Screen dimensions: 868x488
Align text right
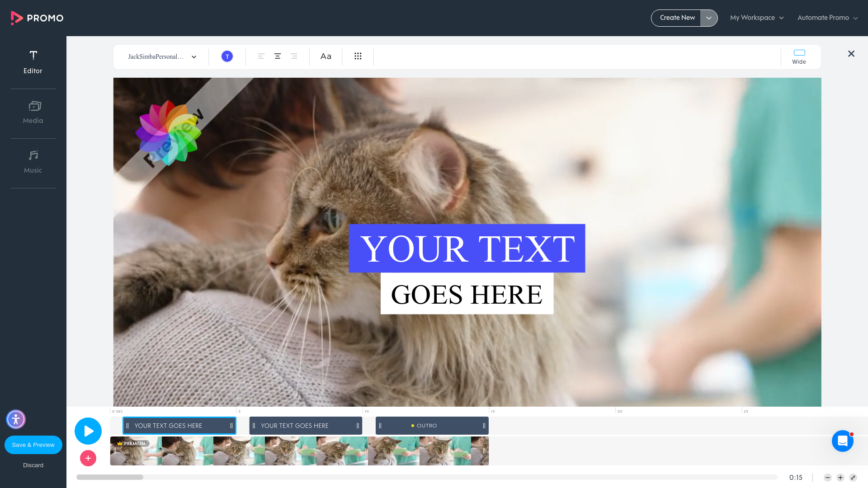[x=294, y=56]
